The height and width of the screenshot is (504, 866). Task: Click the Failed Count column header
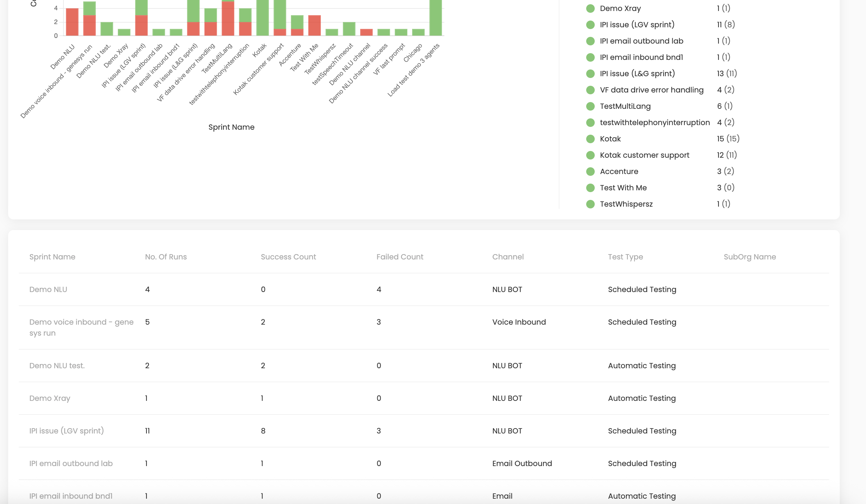(x=400, y=257)
